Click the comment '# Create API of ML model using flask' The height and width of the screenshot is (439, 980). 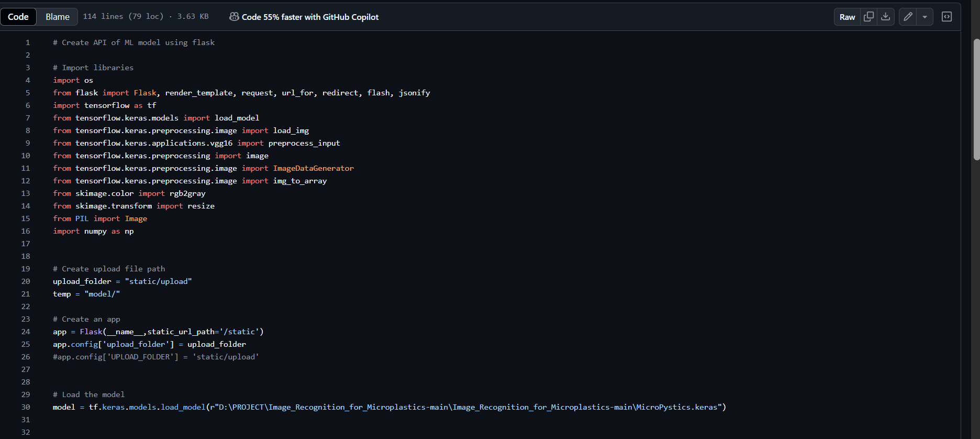pyautogui.click(x=133, y=42)
